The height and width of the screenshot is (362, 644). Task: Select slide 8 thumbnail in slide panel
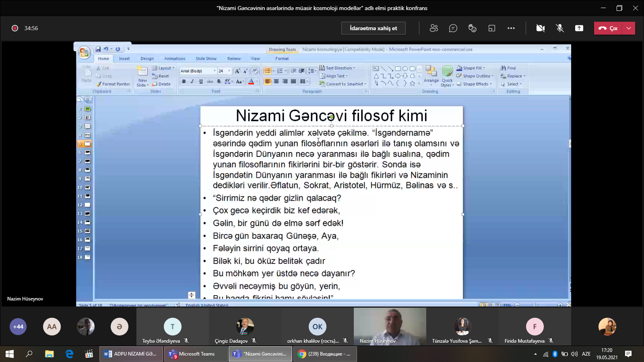[87, 170]
